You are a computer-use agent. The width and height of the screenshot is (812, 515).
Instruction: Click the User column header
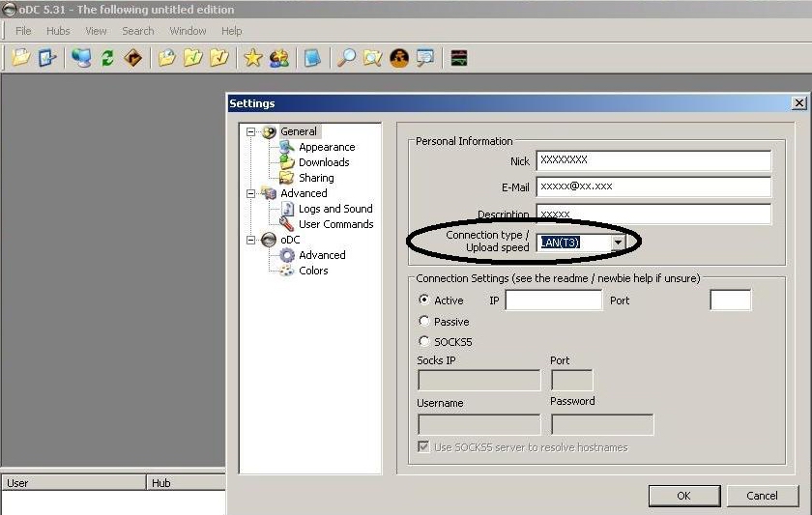tap(73, 483)
